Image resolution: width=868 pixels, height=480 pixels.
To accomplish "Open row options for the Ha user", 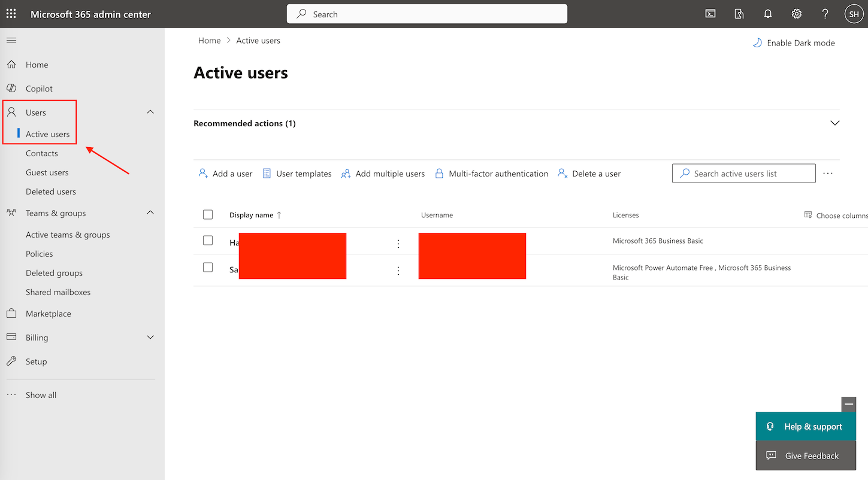I will [398, 244].
